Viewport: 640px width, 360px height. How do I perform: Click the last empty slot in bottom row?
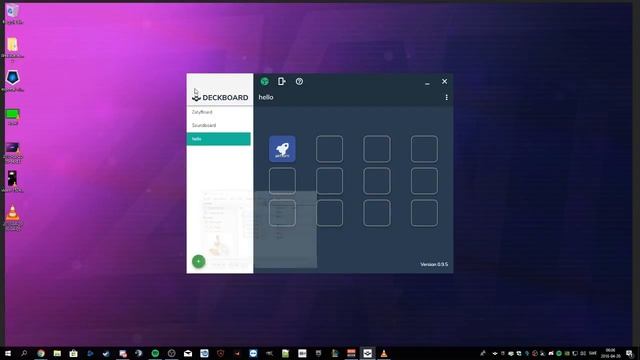[424, 213]
